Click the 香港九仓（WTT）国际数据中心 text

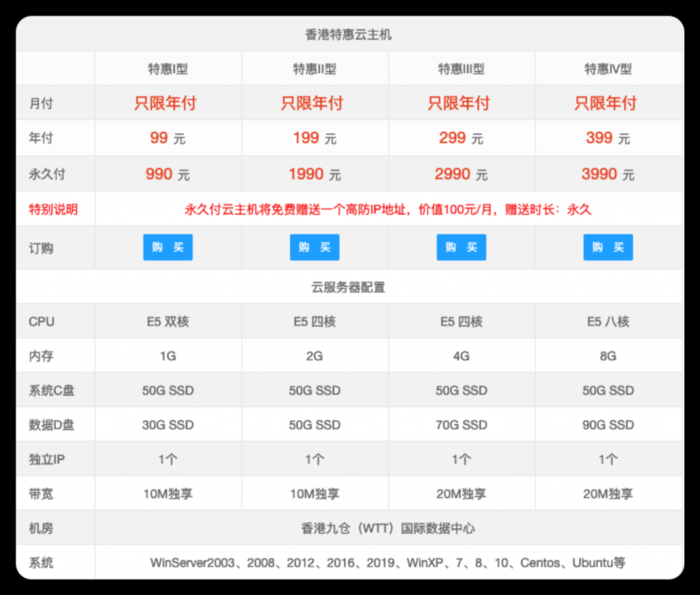coord(388,528)
